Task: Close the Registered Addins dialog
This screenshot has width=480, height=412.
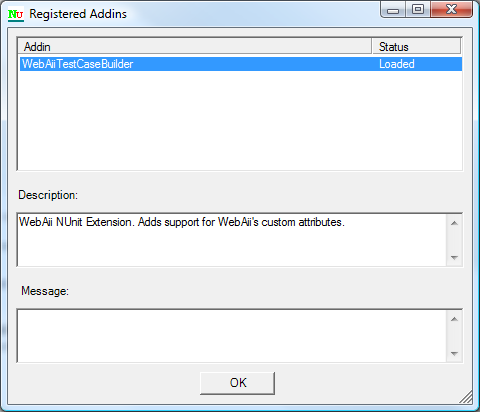Action: click(451, 9)
